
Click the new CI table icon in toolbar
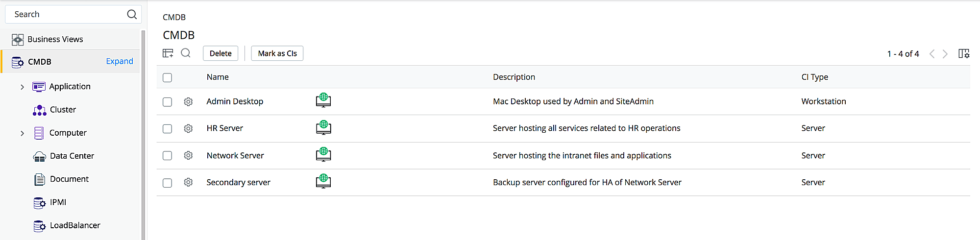click(168, 53)
